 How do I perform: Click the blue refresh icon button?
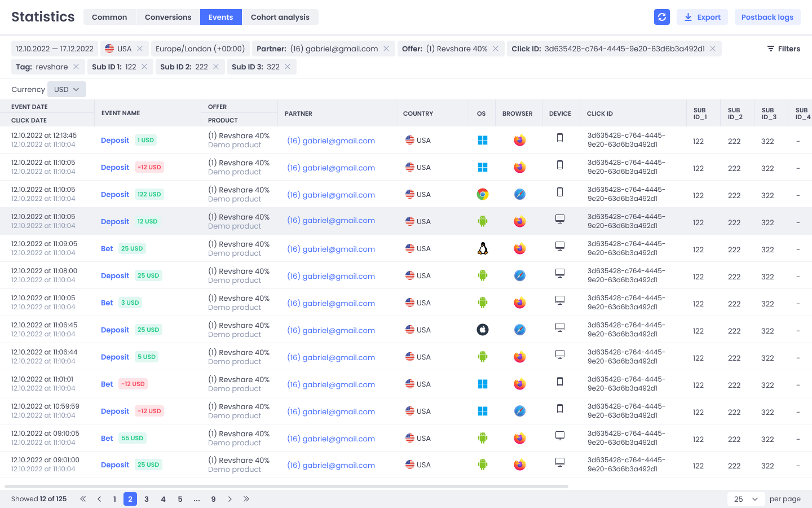662,17
